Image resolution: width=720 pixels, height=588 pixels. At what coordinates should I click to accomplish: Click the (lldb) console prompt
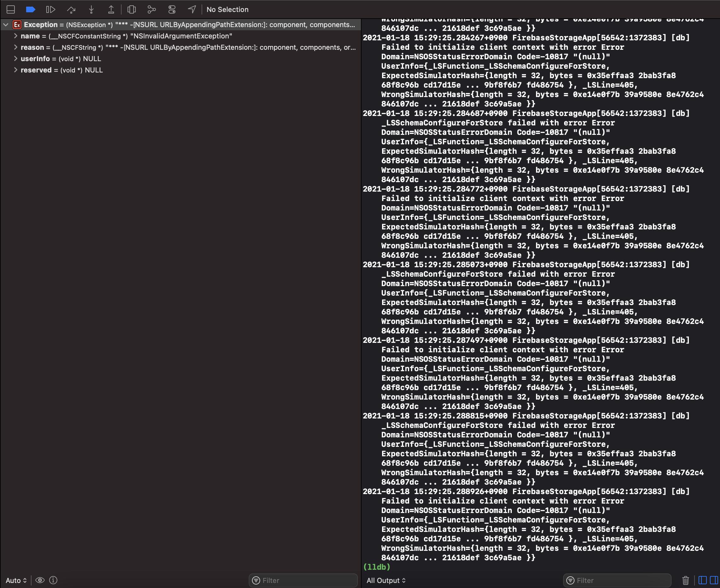376,567
